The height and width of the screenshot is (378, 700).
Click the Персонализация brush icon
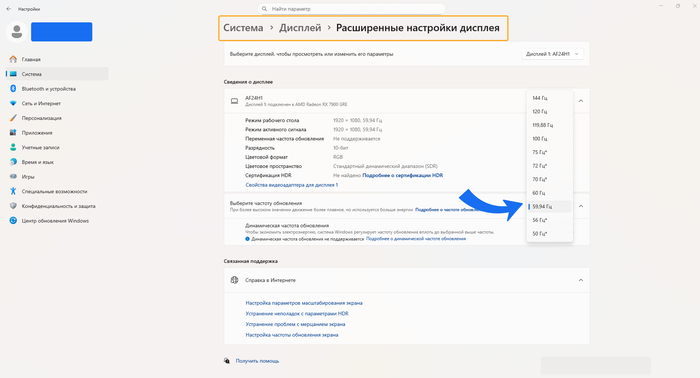coord(13,118)
